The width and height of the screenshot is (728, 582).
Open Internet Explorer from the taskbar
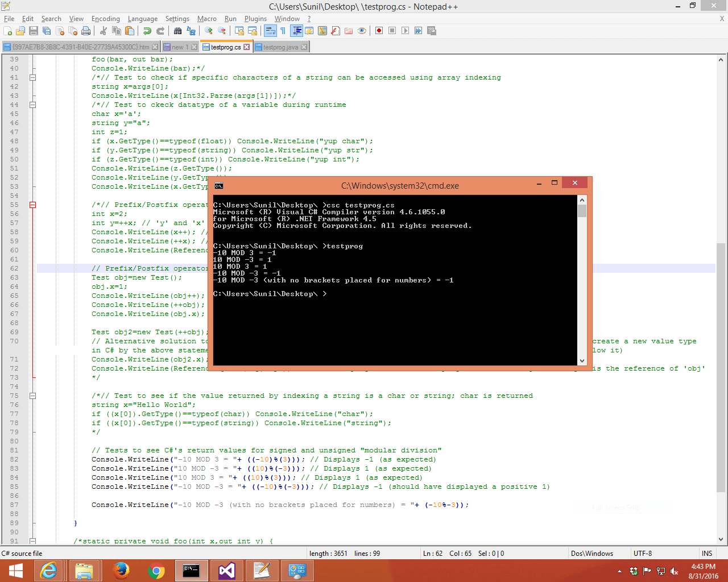(49, 571)
